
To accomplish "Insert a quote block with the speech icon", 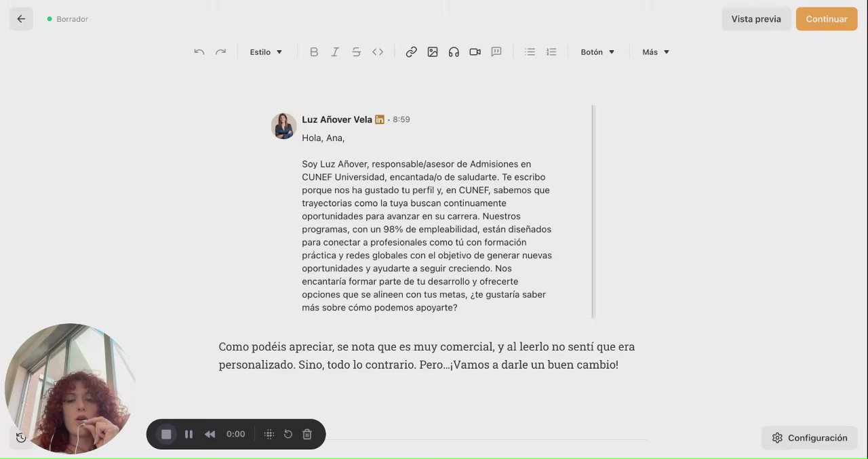I will 496,52.
